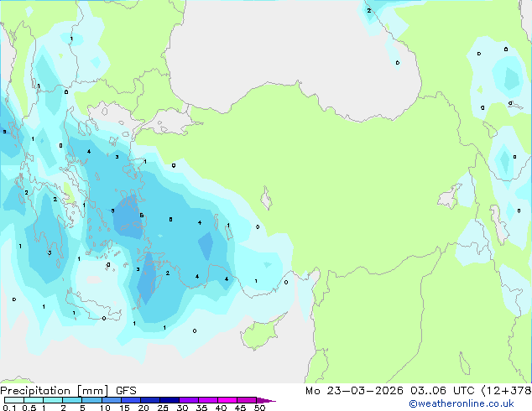Click the 2–5 mm legend color box

pyautogui.click(x=72, y=400)
